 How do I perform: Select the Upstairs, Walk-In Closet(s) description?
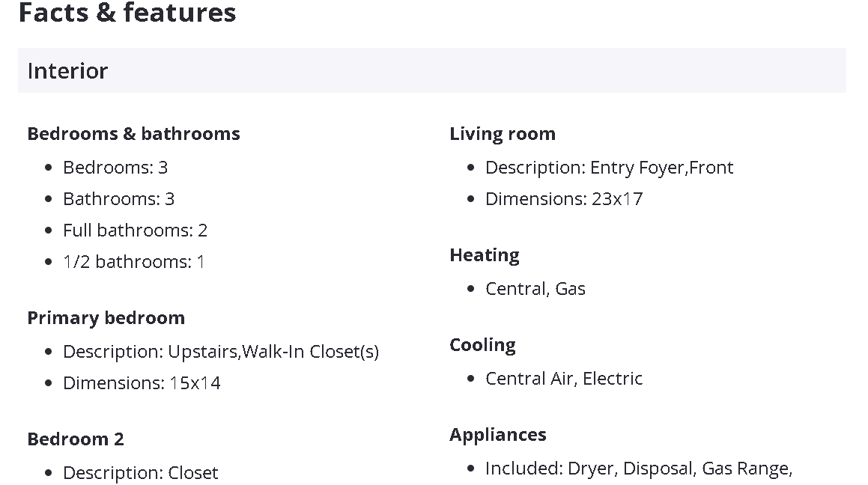coord(220,352)
